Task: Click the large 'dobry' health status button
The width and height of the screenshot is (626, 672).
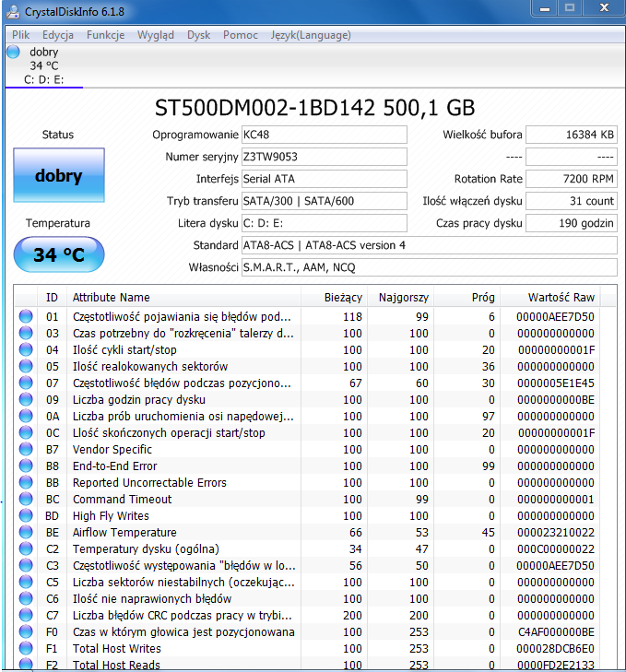Action: 59,175
